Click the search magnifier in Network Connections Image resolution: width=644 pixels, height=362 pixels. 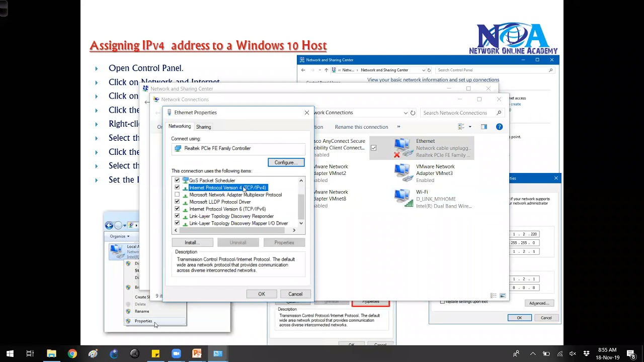pos(499,113)
